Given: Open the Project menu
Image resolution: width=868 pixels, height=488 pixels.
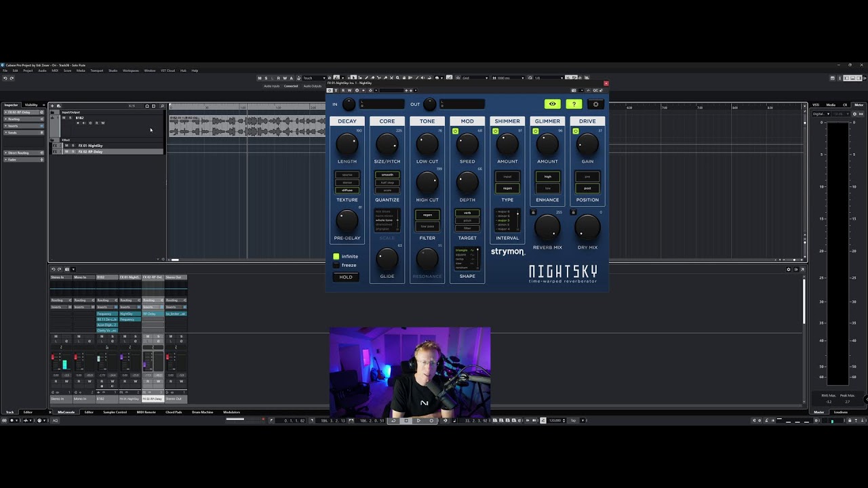Looking at the screenshot, I should (28, 70).
